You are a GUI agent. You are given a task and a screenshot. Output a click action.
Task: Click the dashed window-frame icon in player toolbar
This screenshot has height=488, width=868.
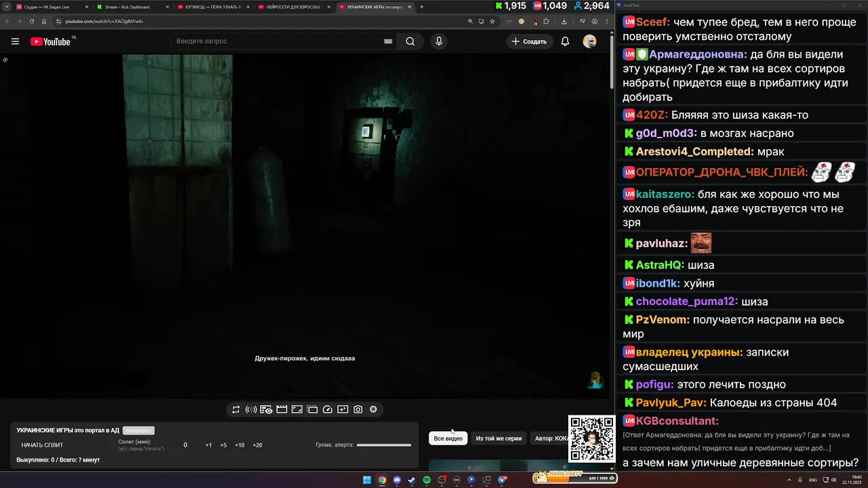pos(312,409)
